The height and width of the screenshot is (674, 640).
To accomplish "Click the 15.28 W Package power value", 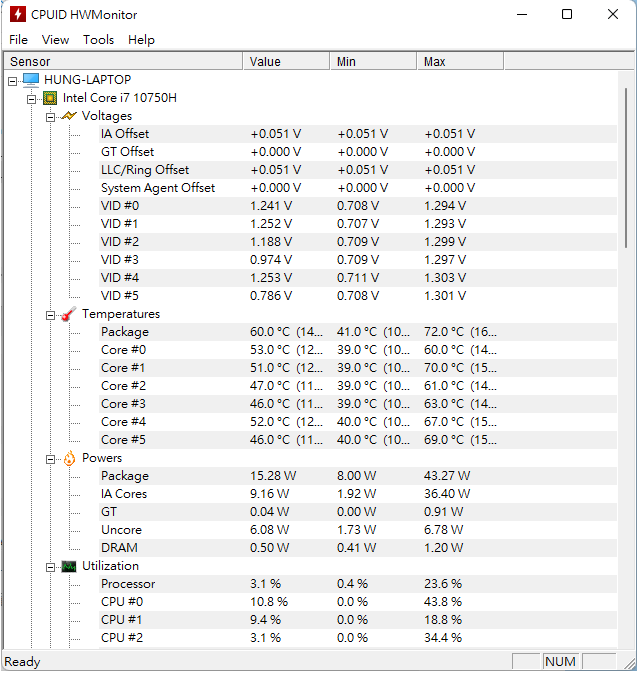I will 273,476.
